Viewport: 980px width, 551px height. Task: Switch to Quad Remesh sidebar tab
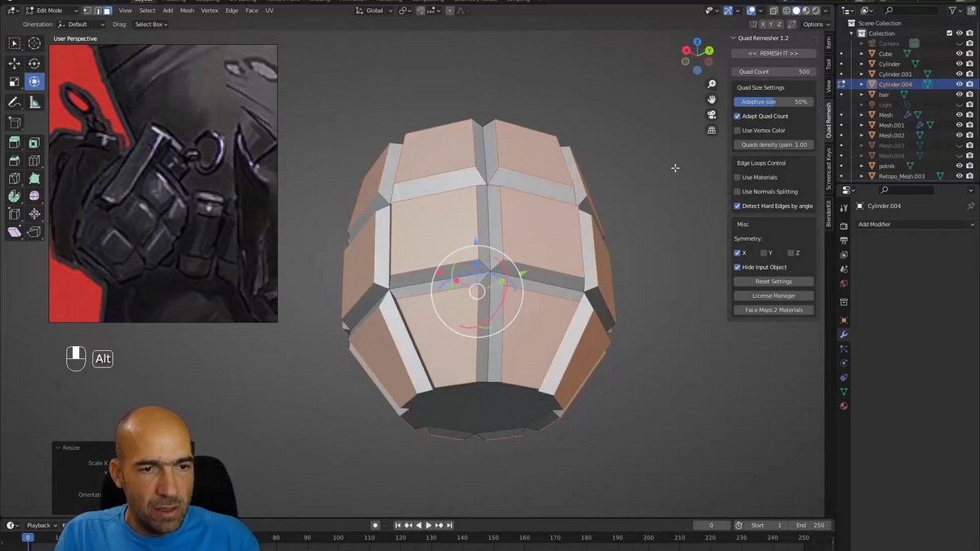(828, 120)
